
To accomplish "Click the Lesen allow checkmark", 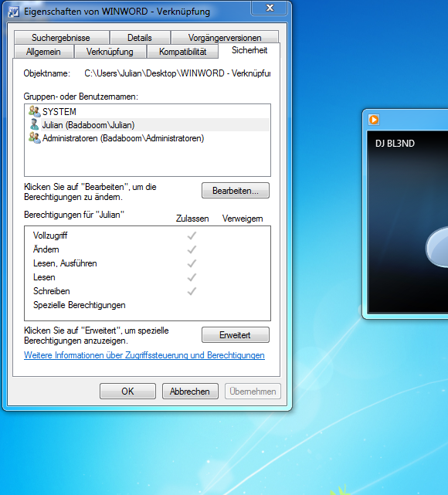I will (x=192, y=277).
